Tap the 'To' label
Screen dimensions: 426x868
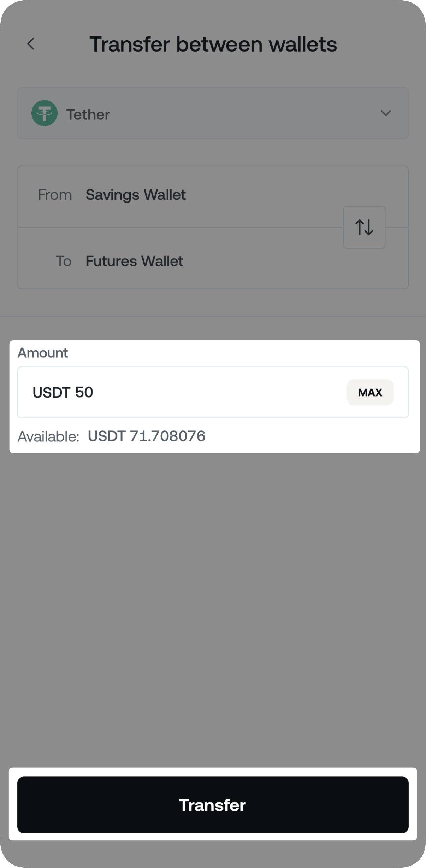click(x=64, y=261)
